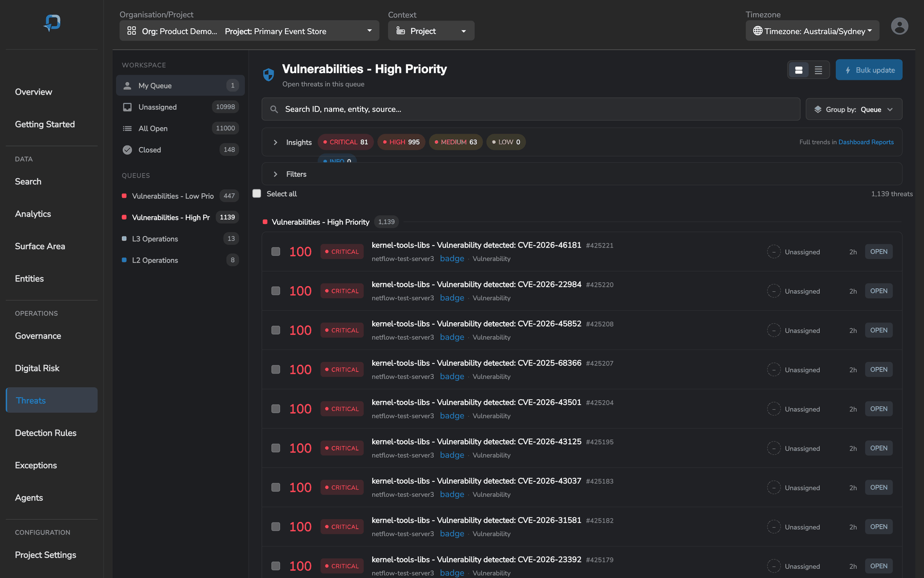
Task: Open Detection Rules in the sidebar
Action: [x=46, y=433]
